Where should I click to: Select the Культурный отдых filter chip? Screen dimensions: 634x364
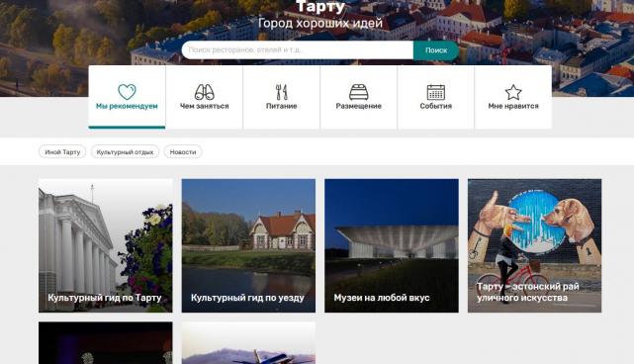tap(125, 152)
